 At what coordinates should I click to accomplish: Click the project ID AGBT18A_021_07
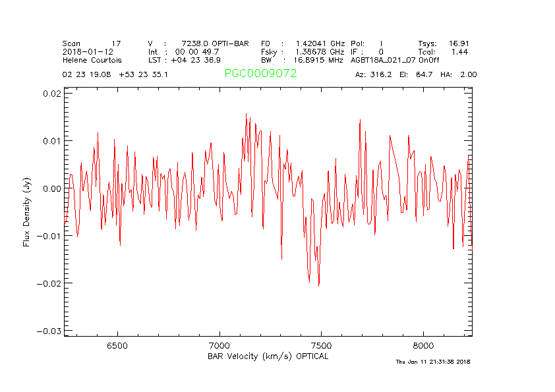(384, 60)
